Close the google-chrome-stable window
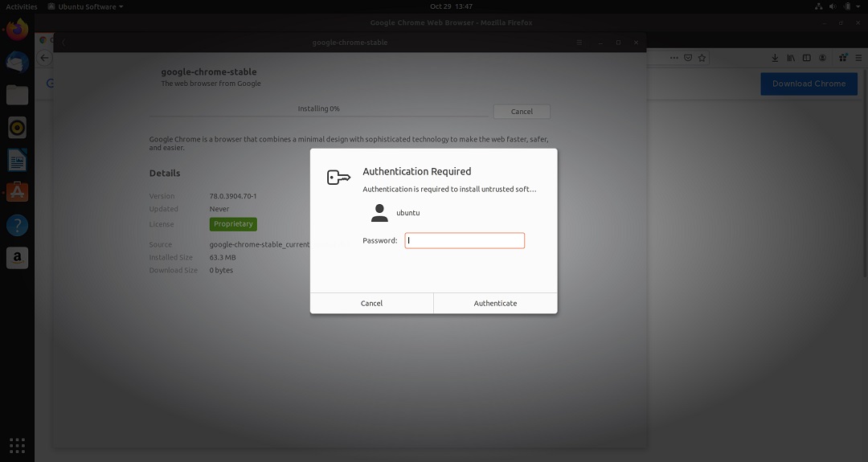Viewport: 868px width, 462px height. [636, 43]
